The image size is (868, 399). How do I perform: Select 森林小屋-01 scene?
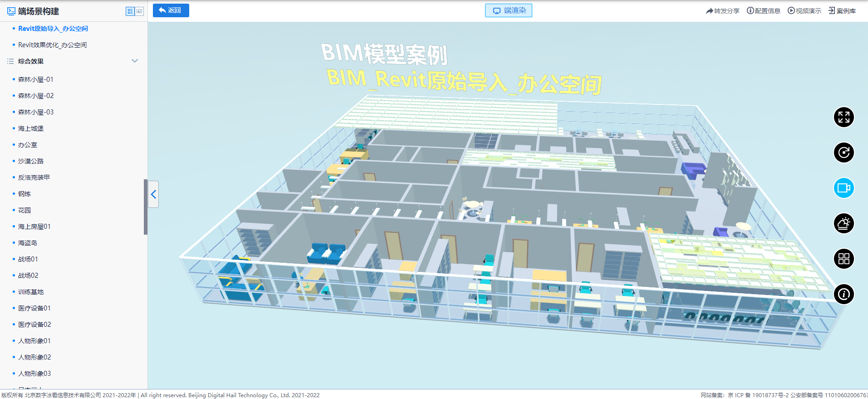coord(36,79)
